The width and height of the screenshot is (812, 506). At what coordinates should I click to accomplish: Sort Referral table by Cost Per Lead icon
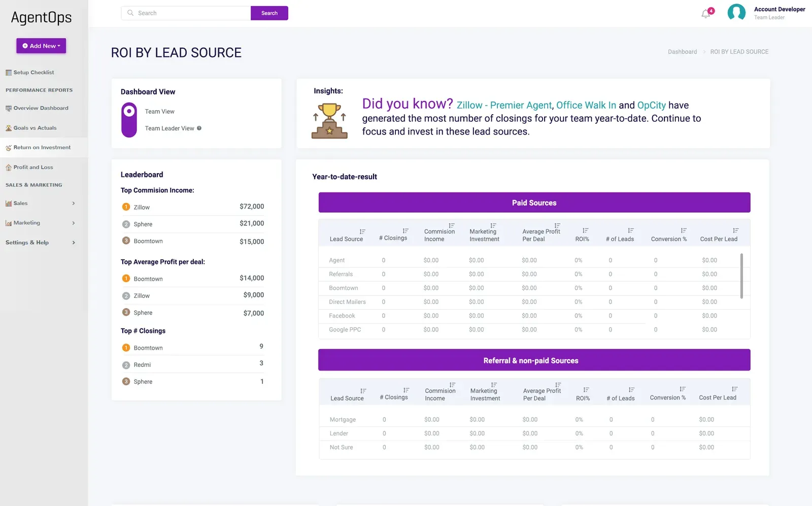pyautogui.click(x=735, y=389)
